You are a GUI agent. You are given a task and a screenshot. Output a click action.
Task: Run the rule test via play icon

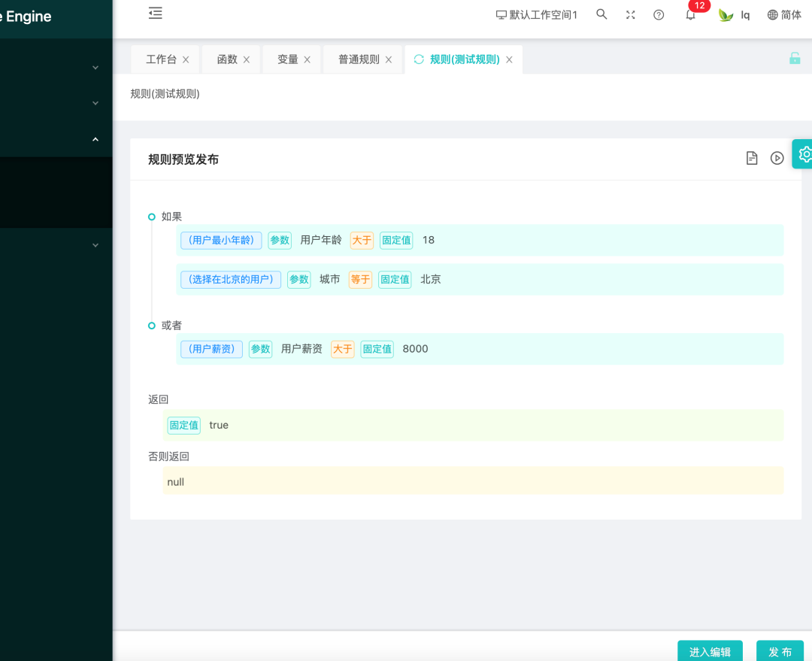click(777, 158)
